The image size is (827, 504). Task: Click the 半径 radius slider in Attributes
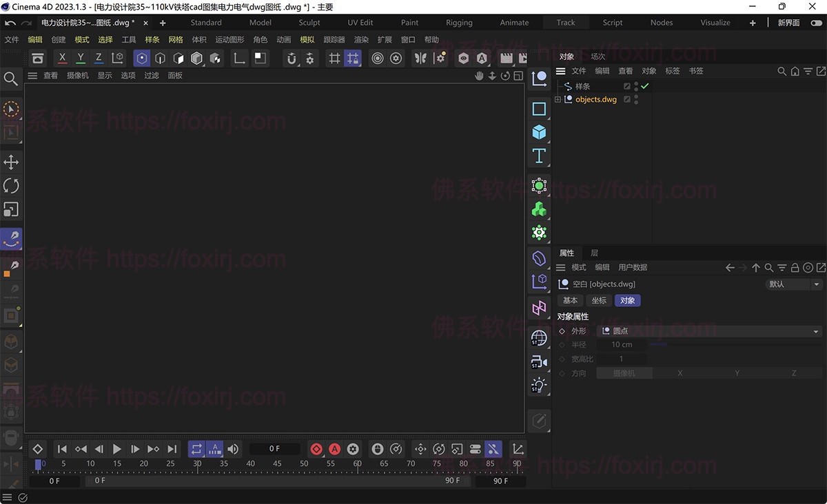tap(658, 344)
